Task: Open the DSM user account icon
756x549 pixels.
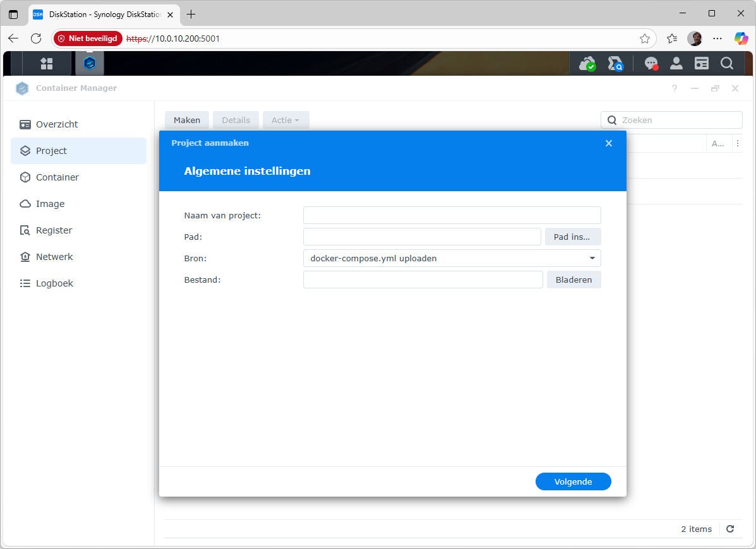Action: click(676, 63)
